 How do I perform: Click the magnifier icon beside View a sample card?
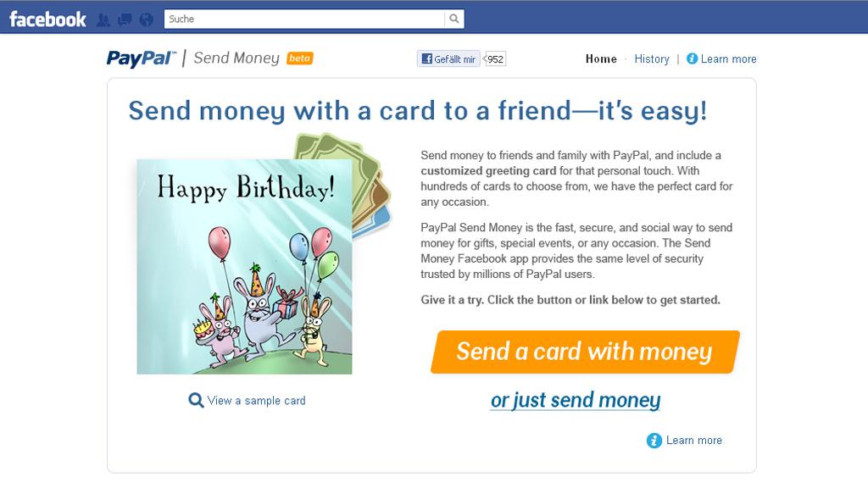196,400
